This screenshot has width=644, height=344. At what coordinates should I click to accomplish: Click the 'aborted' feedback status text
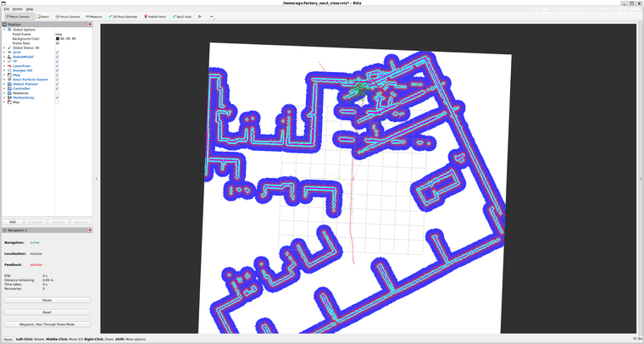tap(36, 264)
